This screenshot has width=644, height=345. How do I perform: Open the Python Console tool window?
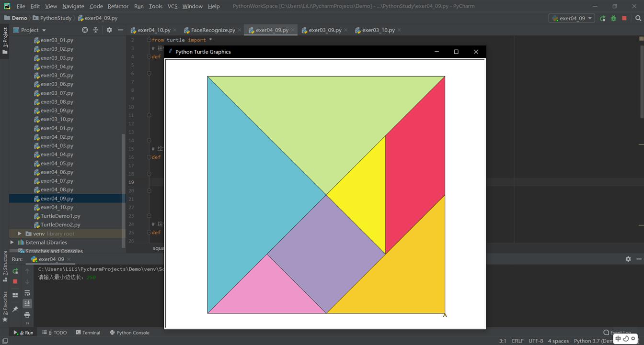point(129,333)
